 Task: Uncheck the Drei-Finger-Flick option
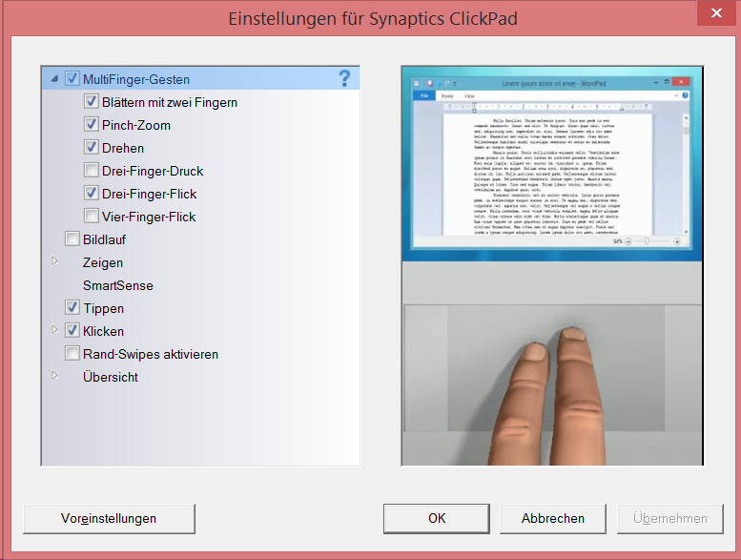pos(92,193)
